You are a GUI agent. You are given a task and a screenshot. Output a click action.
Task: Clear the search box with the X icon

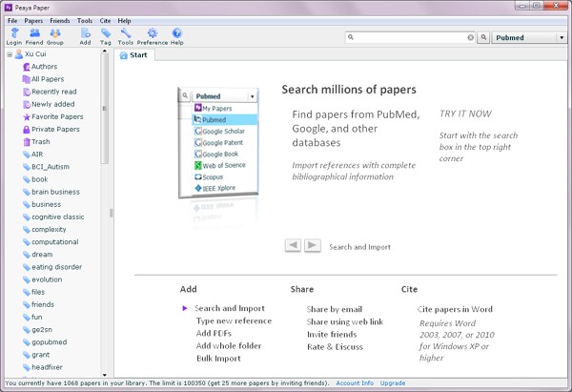(471, 37)
